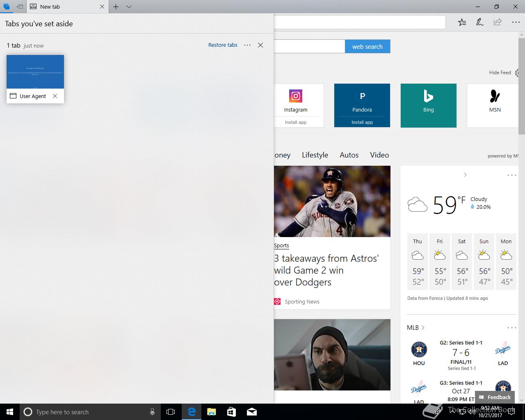The image size is (525, 420).
Task: Select Mon forecast column
Action: (506, 262)
